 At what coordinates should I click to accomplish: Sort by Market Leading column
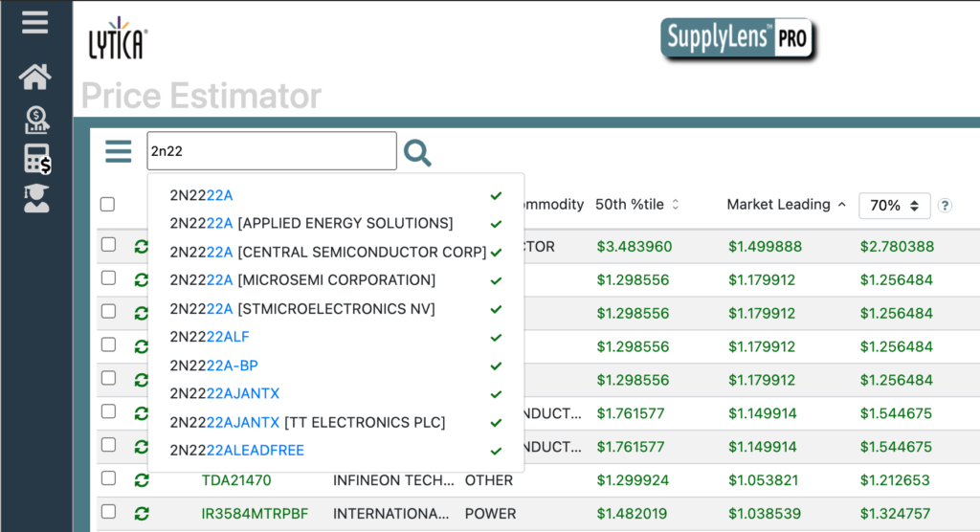click(x=787, y=205)
